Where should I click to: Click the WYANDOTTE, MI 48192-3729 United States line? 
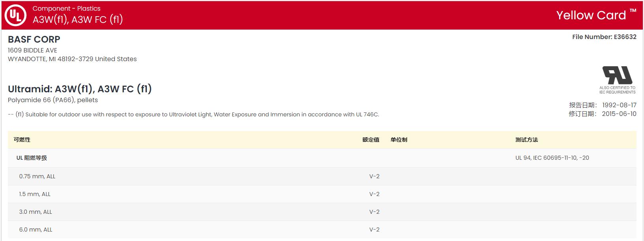click(x=72, y=59)
